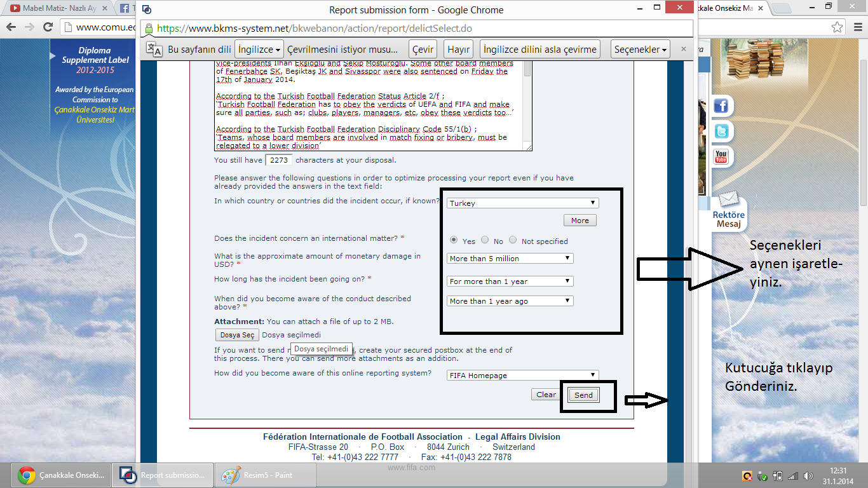Open the incident duration dropdown
The height and width of the screenshot is (488, 868).
(x=510, y=281)
